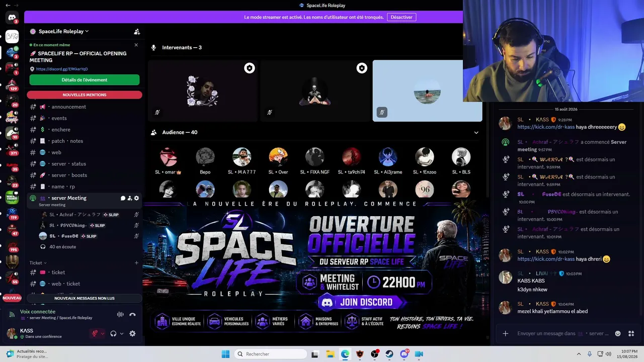Open the patch notes channel
The width and height of the screenshot is (644, 362).
pyautogui.click(x=85, y=141)
